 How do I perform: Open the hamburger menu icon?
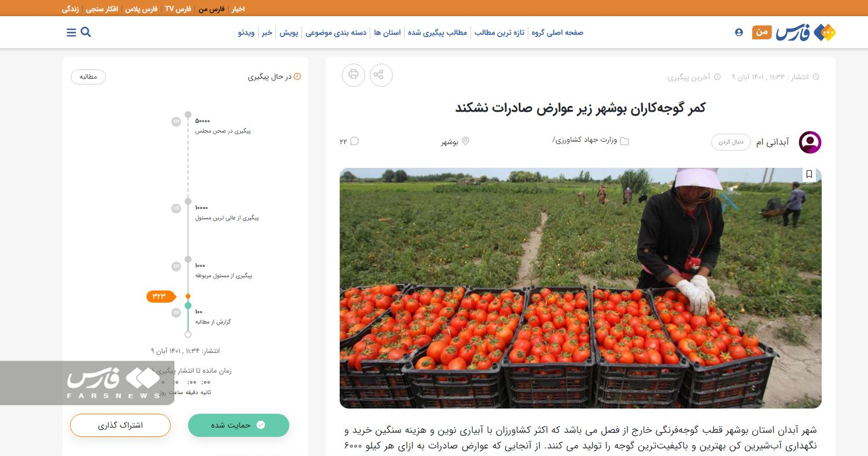71,32
